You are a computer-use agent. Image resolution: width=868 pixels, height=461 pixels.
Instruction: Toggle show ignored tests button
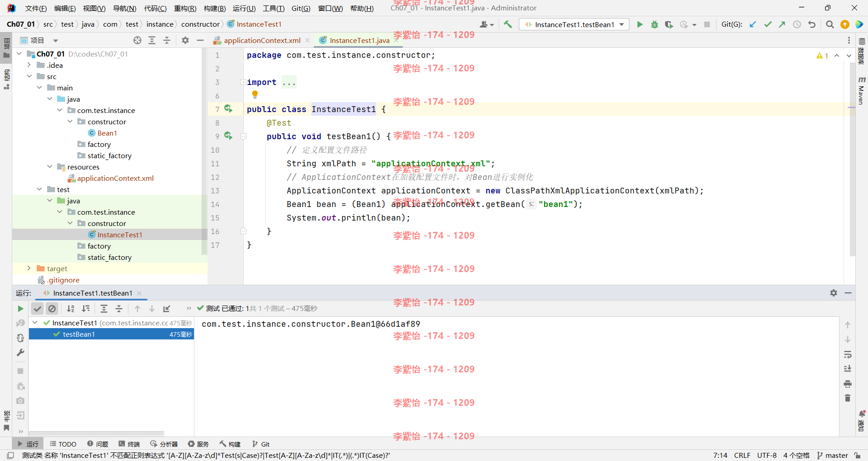[x=52, y=309]
